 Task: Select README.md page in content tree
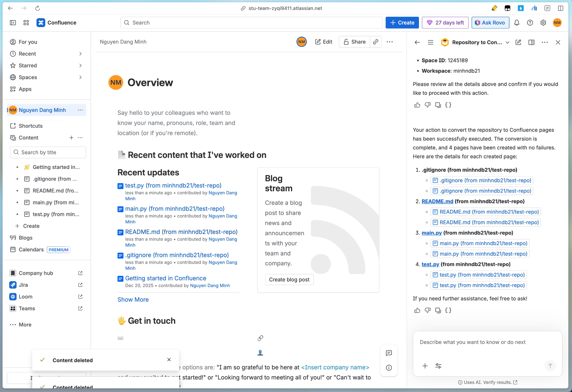tap(55, 190)
